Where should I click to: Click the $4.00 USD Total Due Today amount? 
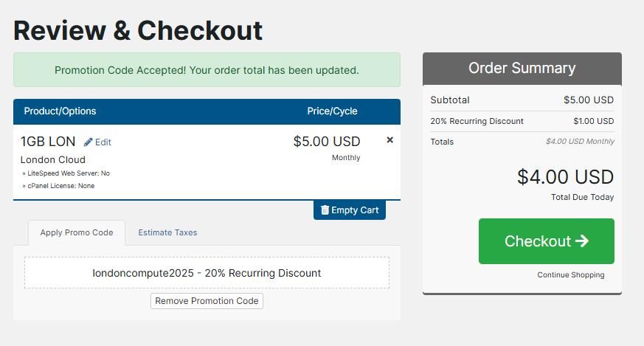click(x=565, y=177)
